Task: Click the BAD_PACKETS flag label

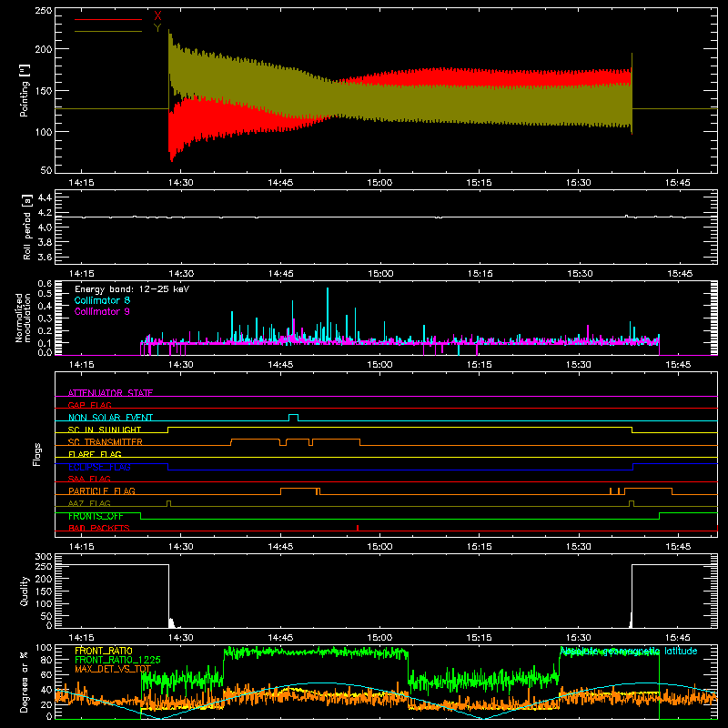Action: click(x=99, y=528)
